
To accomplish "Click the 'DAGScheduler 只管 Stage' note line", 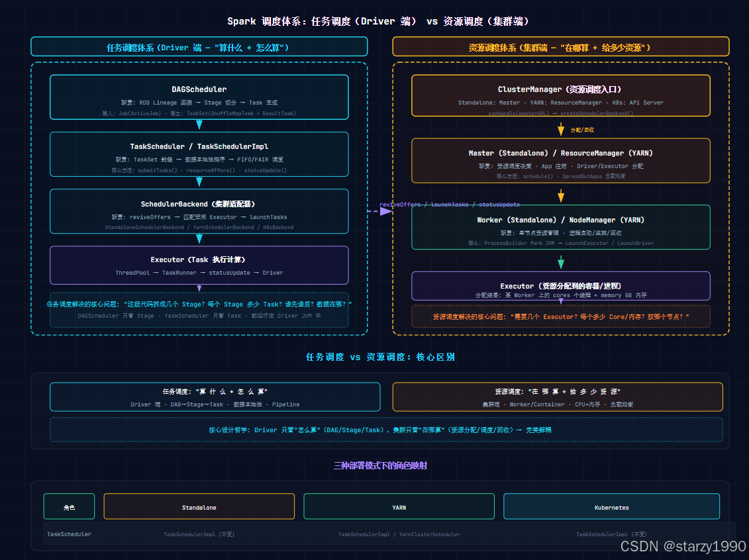I will (x=199, y=316).
